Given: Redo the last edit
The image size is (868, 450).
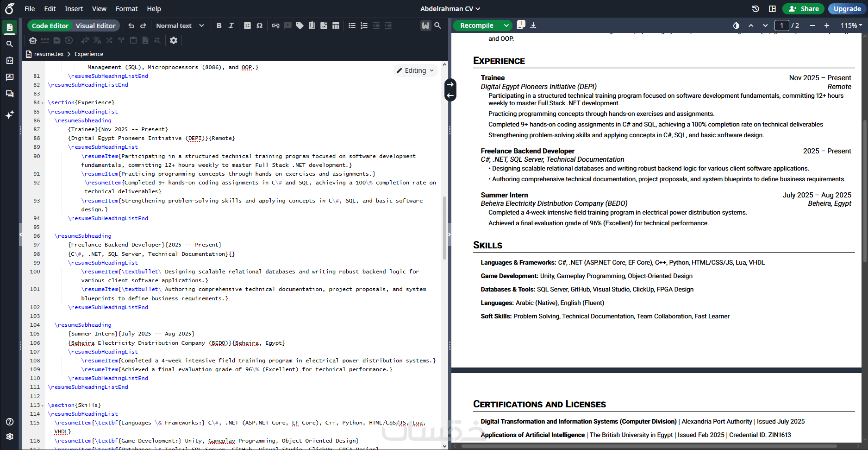Looking at the screenshot, I should coord(144,26).
